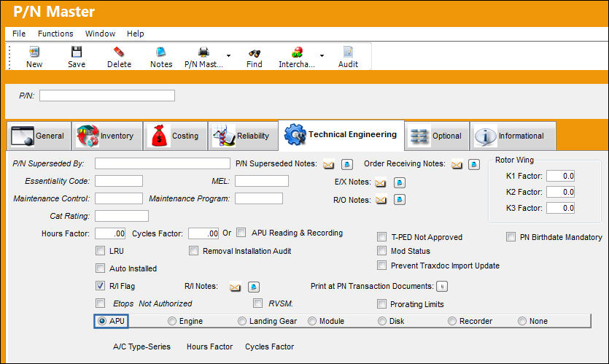Screen dimensions: 609x364
Task: Switch to the Informational tab
Action: coord(513,136)
